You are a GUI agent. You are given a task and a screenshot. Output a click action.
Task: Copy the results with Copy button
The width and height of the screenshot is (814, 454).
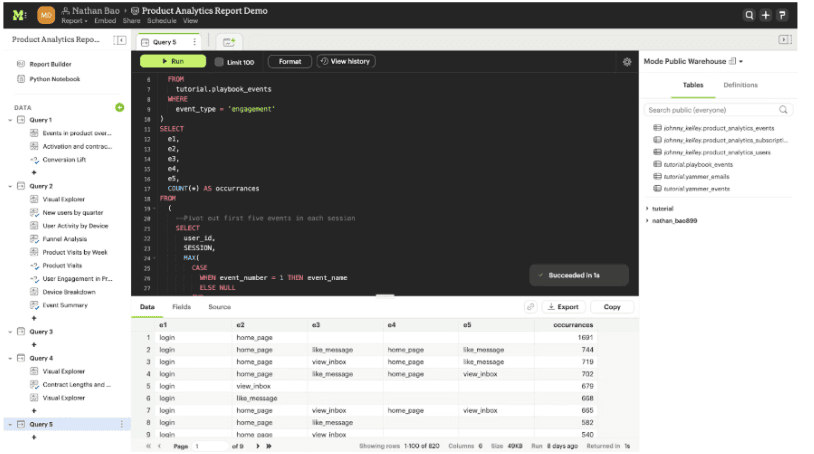612,307
